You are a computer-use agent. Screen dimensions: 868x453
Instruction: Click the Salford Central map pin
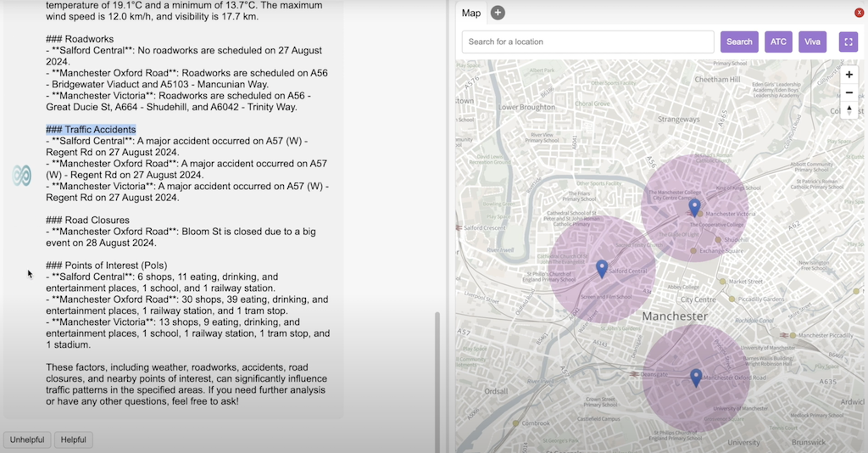(x=602, y=269)
